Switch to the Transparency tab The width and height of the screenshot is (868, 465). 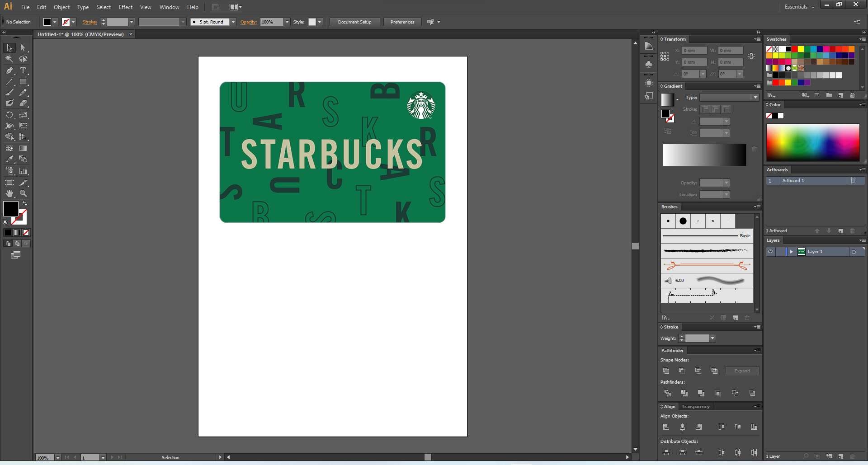click(695, 407)
